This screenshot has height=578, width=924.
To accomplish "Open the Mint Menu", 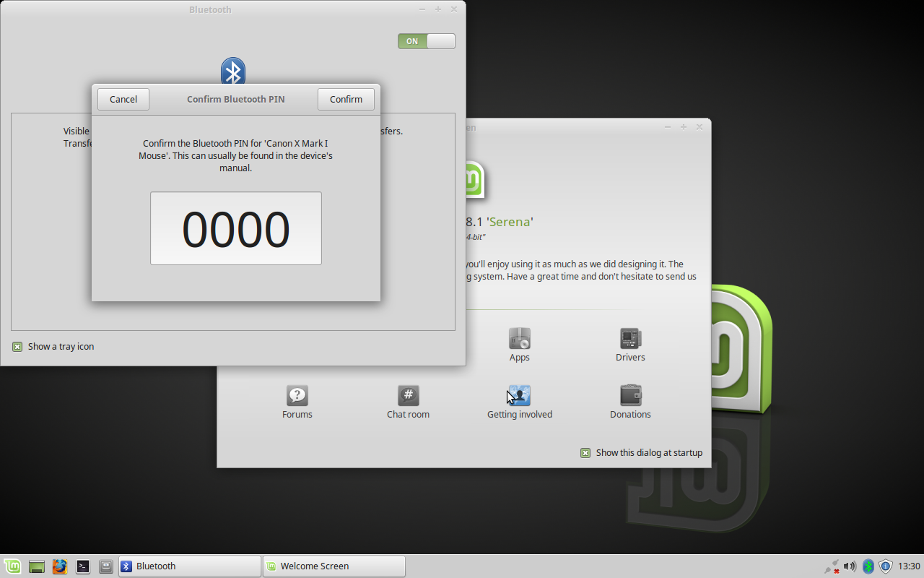I will click(12, 566).
